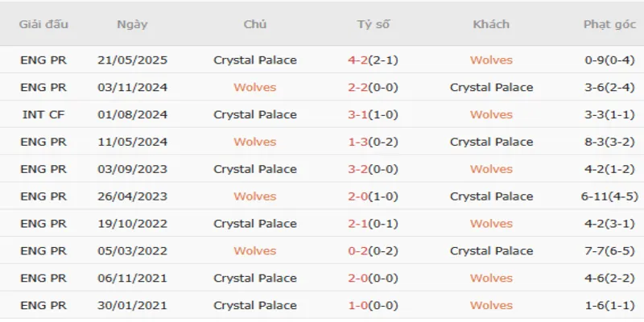Image resolution: width=644 pixels, height=322 pixels.
Task: Click the "Chú" home team header
Action: [255, 24]
